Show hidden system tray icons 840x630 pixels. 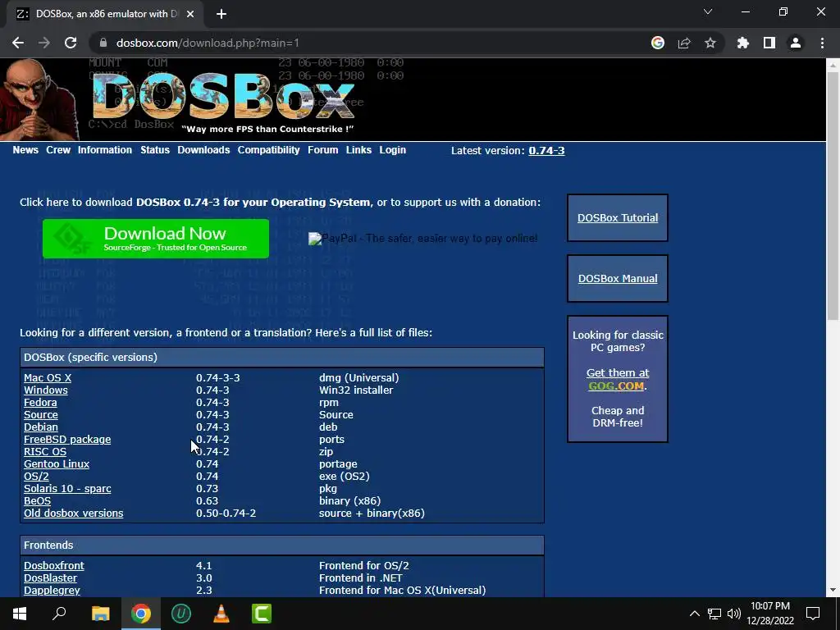[694, 614]
